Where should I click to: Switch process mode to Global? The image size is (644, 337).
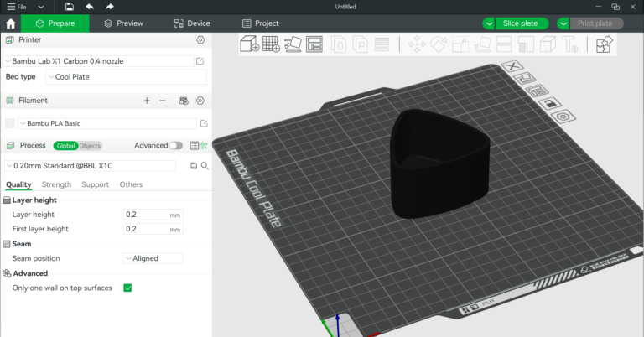coord(65,146)
